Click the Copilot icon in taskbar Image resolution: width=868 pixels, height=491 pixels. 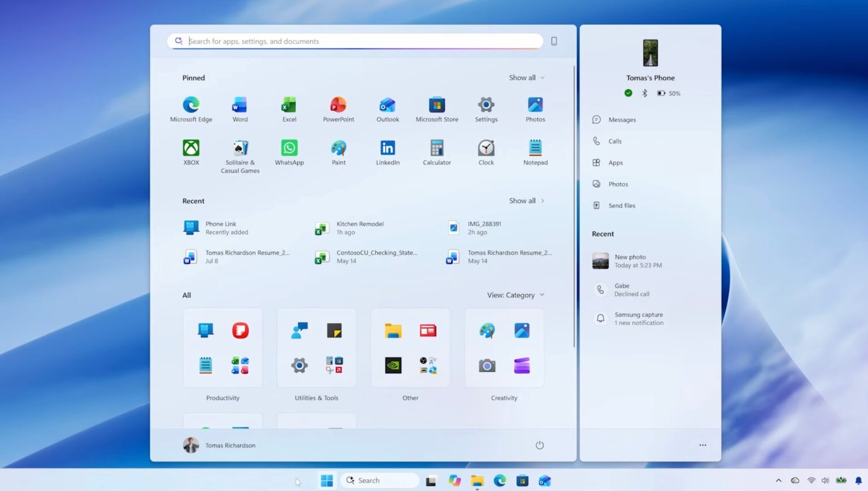click(455, 481)
